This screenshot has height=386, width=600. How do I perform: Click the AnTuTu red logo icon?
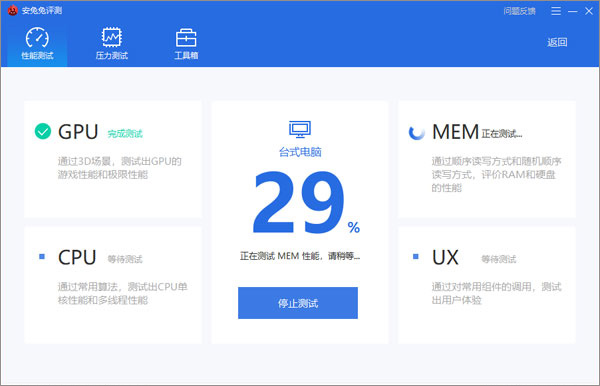pos(13,10)
